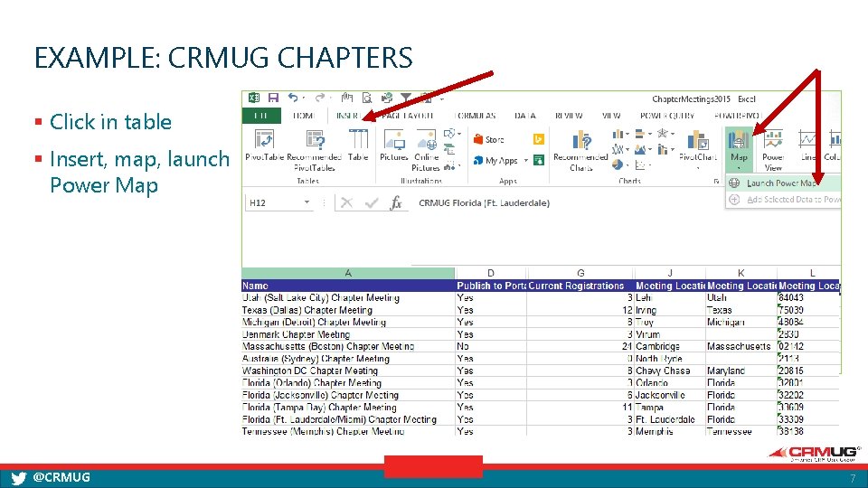This screenshot has width=868, height=488.
Task: Click the Enter checkmark in formula bar
Action: [x=372, y=203]
